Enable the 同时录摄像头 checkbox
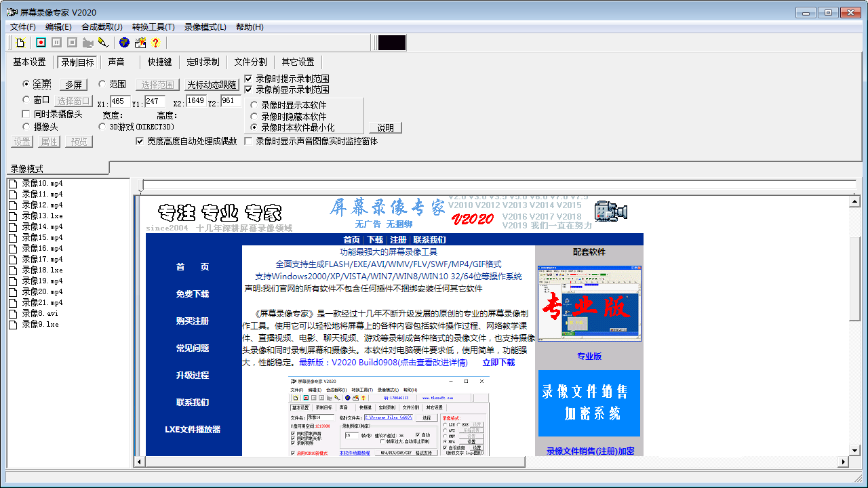 coord(26,114)
